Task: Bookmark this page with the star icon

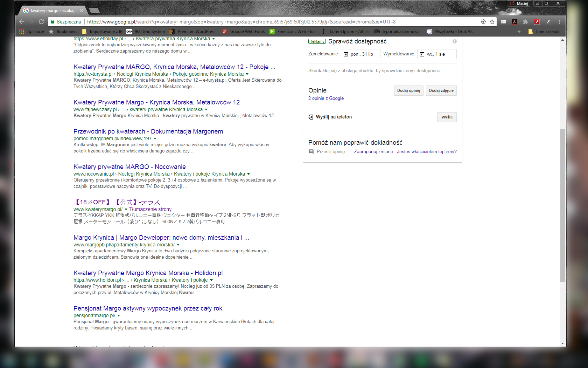Action: [x=492, y=22]
